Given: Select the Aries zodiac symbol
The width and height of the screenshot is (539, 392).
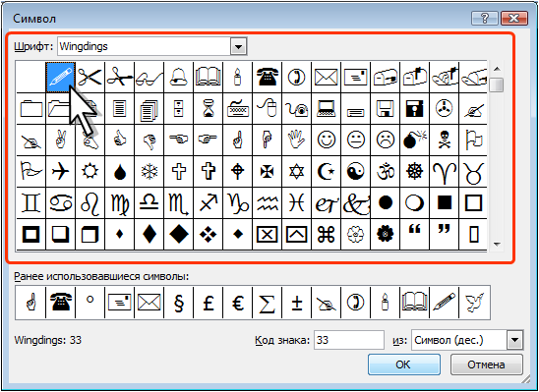Looking at the screenshot, I should pos(445,171).
